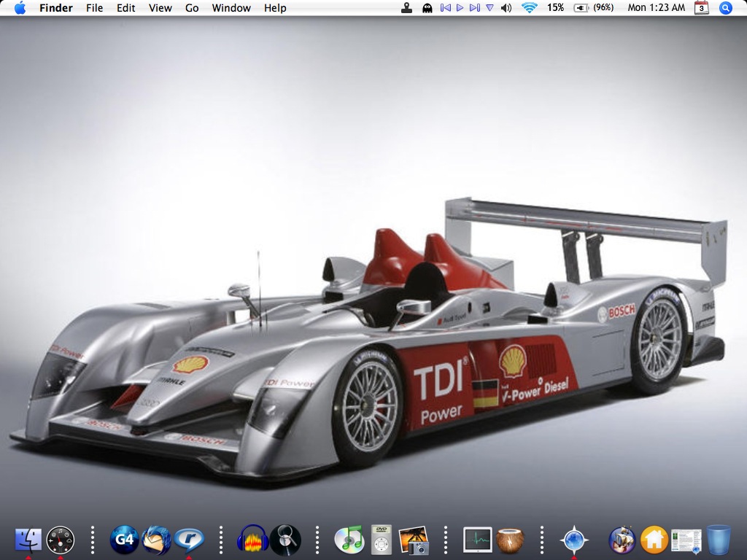Click the Mon 1:23 AM clock
Screen dimensions: 747x560
(656, 7)
